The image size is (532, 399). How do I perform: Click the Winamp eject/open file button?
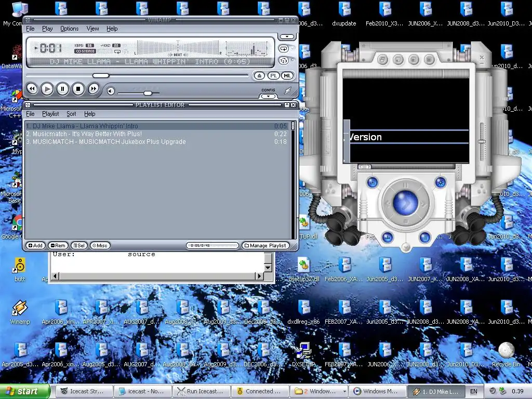[260, 76]
